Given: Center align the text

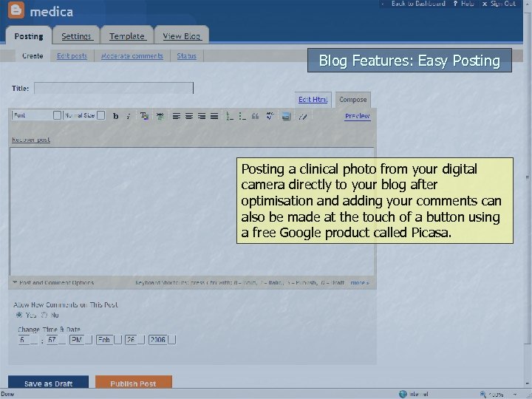Looking at the screenshot, I should pos(189,116).
